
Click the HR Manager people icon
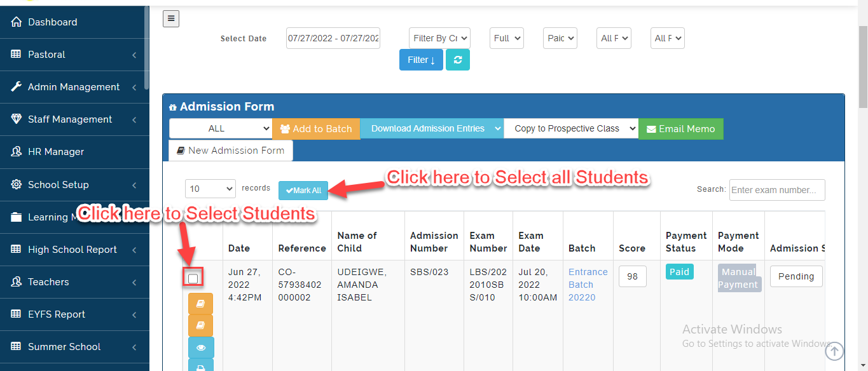click(17, 152)
